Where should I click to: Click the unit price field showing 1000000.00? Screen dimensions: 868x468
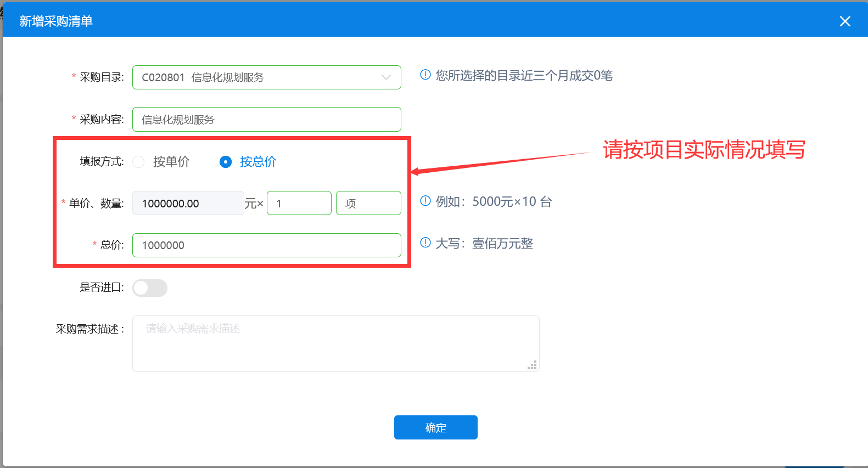pos(188,204)
